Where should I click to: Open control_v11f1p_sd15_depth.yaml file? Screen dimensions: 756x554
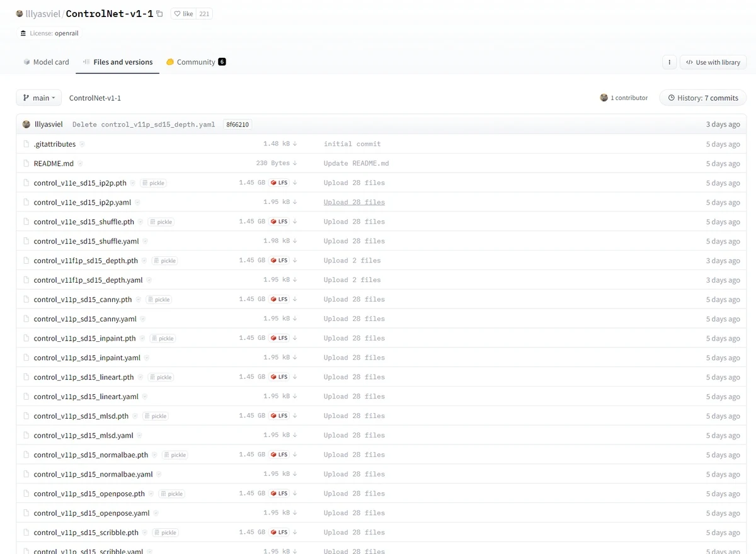pyautogui.click(x=88, y=280)
